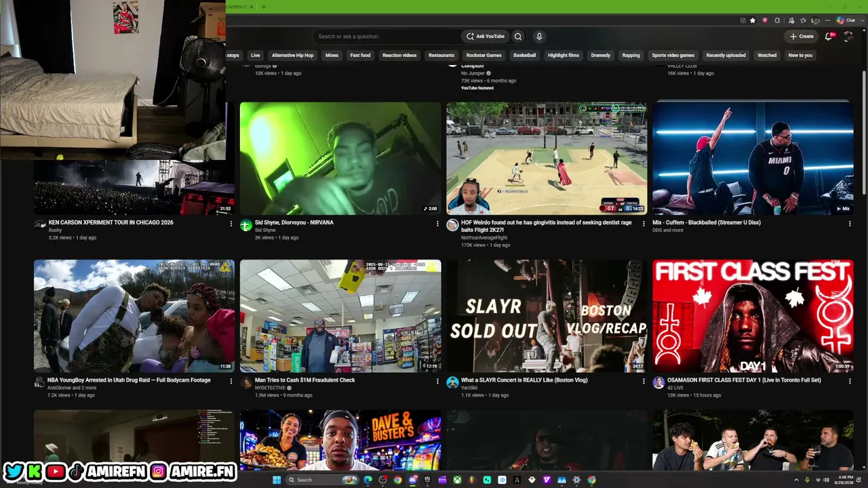Click the YouTube search magnifier button
Image resolution: width=868 pixels, height=488 pixels.
518,37
